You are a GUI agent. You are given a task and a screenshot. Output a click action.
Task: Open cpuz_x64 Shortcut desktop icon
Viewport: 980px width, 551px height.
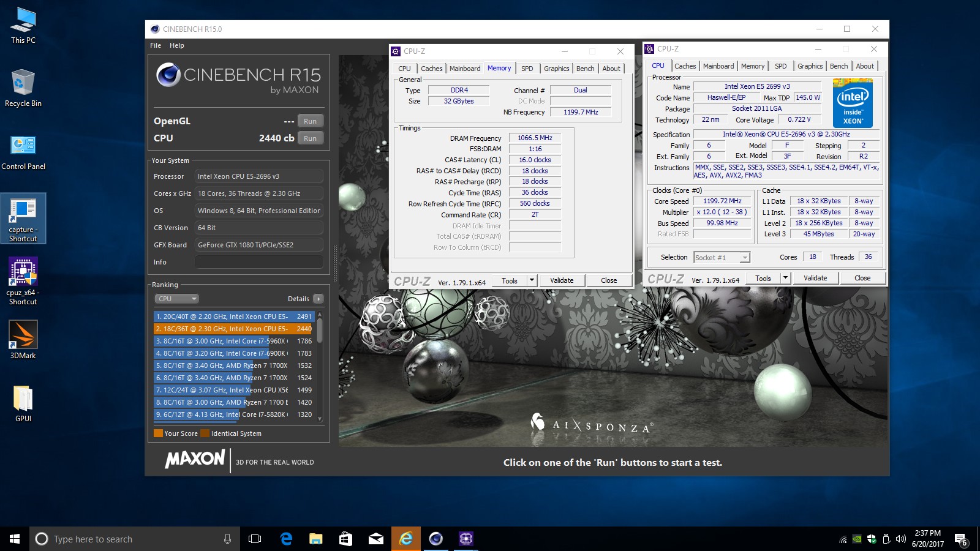(x=23, y=281)
